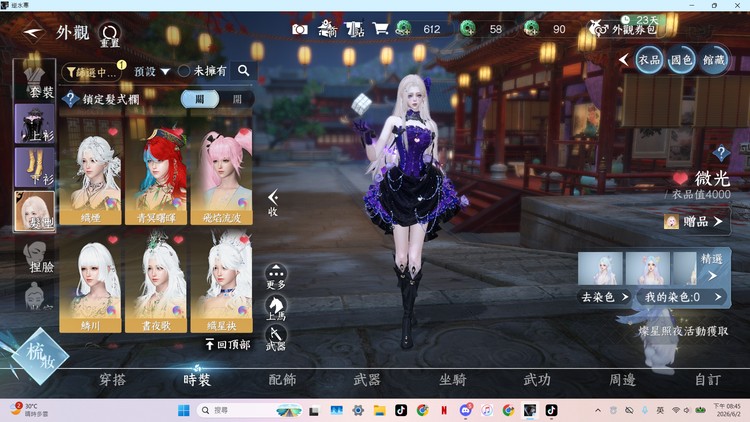Open the 國色 round button
Viewport: 750px width, 422px height.
681,60
